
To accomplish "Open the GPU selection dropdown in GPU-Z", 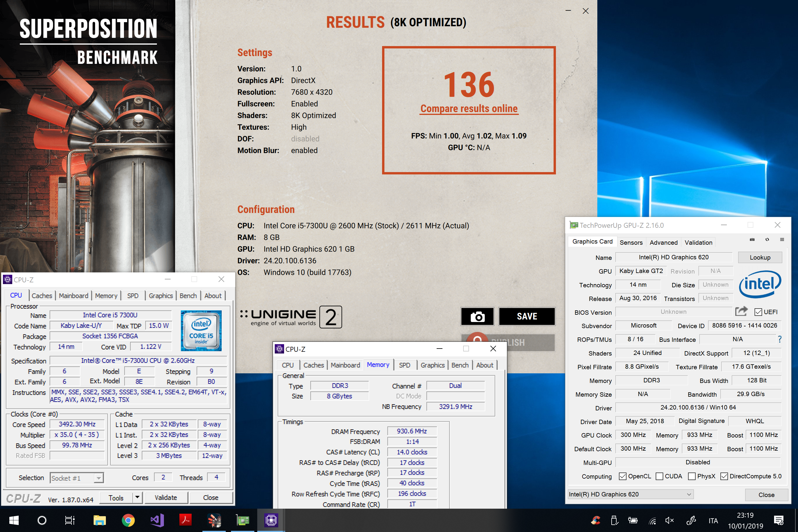I will pos(631,494).
